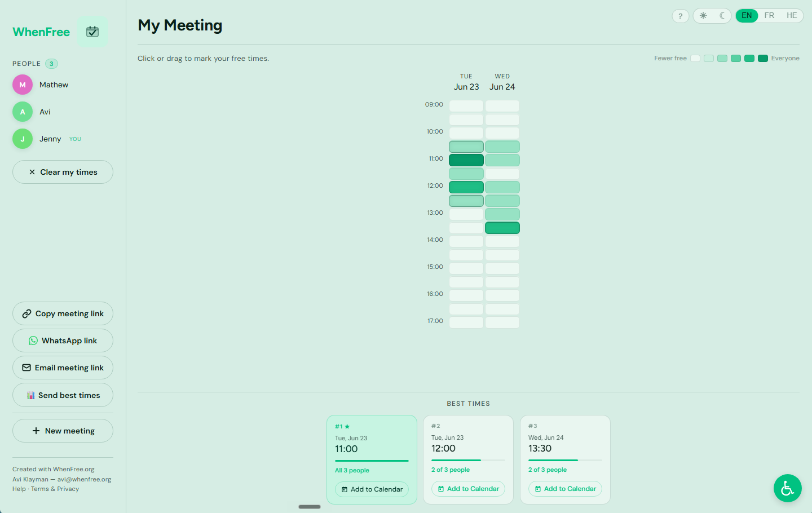Toggle Tue Jun 23 12:00 slot

tap(466, 187)
